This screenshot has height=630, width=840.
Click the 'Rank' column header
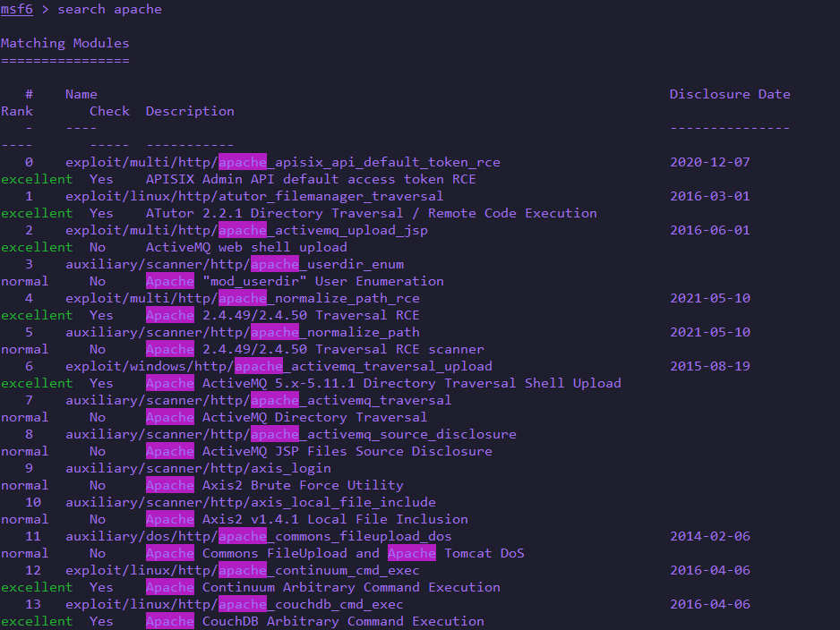[17, 111]
